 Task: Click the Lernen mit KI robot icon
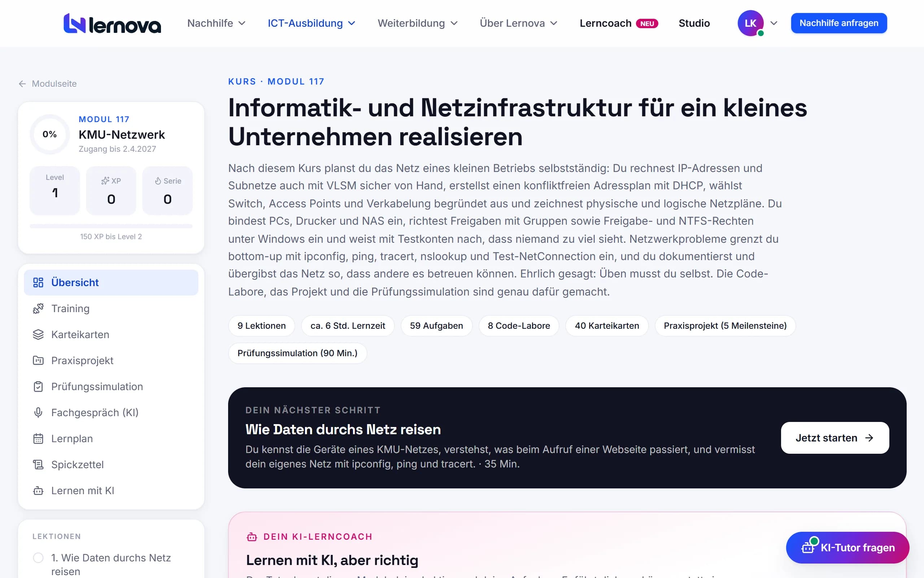(38, 491)
